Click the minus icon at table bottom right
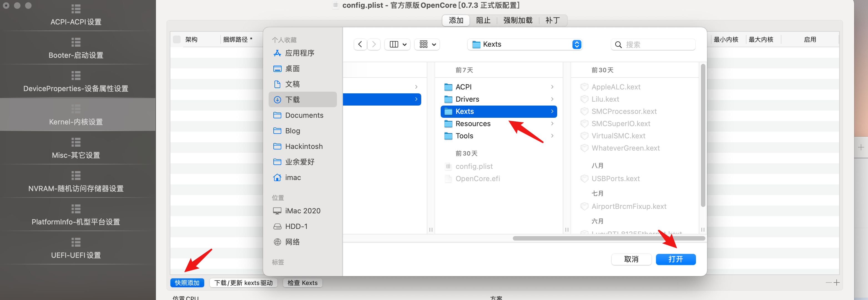Viewport: 868px width, 300px height. (829, 282)
